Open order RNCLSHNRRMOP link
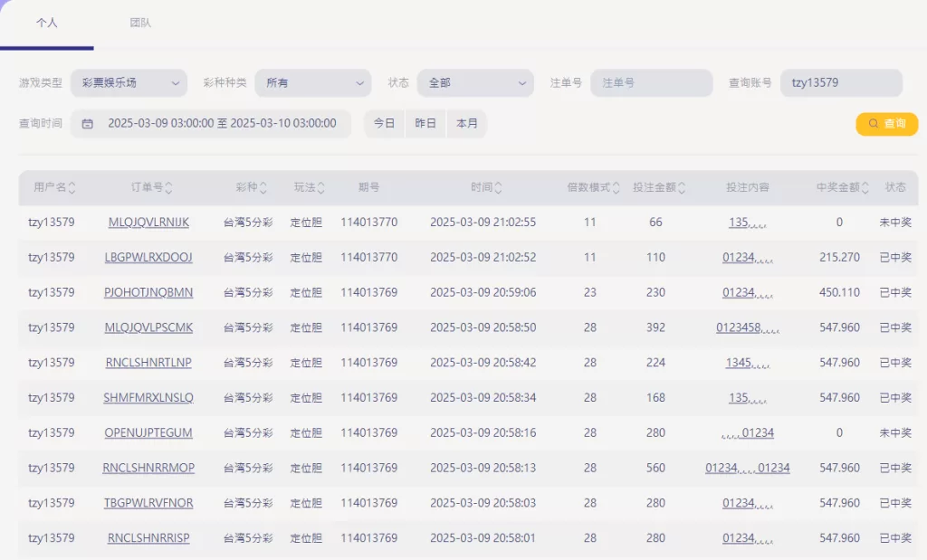 [x=148, y=468]
